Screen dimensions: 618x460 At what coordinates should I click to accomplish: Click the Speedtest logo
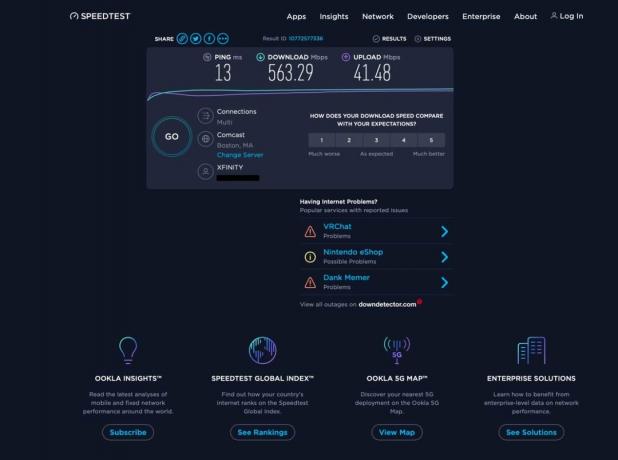[100, 16]
